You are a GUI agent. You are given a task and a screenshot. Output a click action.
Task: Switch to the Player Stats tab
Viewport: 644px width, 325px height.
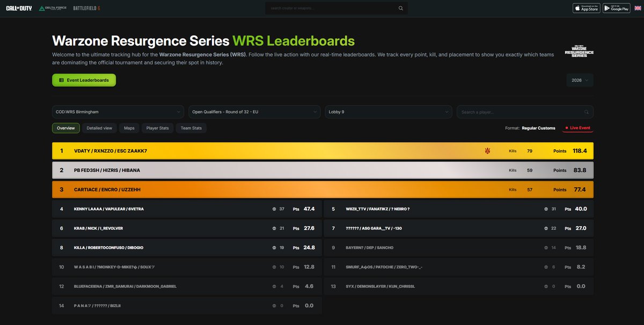pyautogui.click(x=158, y=128)
